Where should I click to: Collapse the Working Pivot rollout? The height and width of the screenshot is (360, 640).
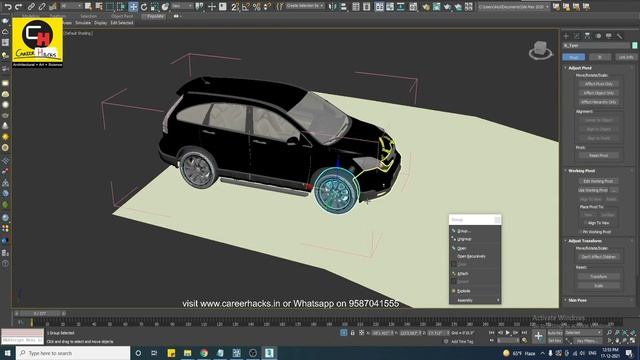pos(582,171)
